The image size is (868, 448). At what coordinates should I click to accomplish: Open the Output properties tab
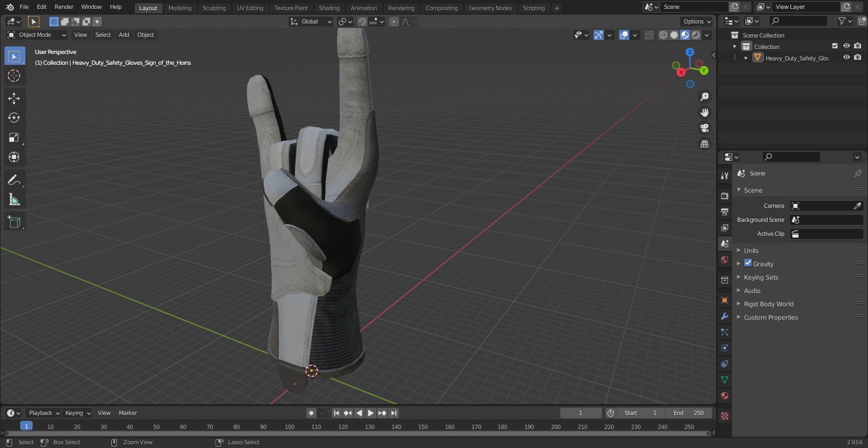pyautogui.click(x=724, y=212)
